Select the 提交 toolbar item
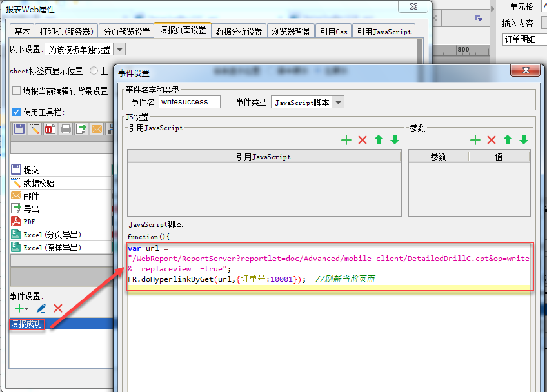Viewport: 547px width, 392px height. [61, 170]
